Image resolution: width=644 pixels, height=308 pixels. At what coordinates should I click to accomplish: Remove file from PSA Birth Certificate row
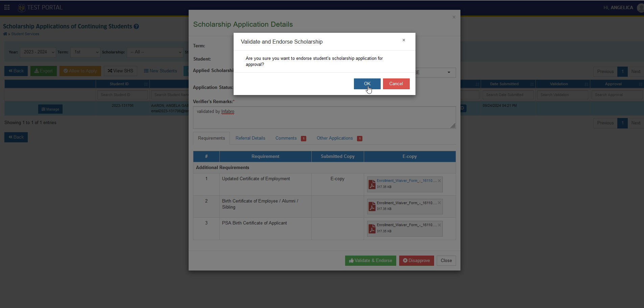[439, 225]
